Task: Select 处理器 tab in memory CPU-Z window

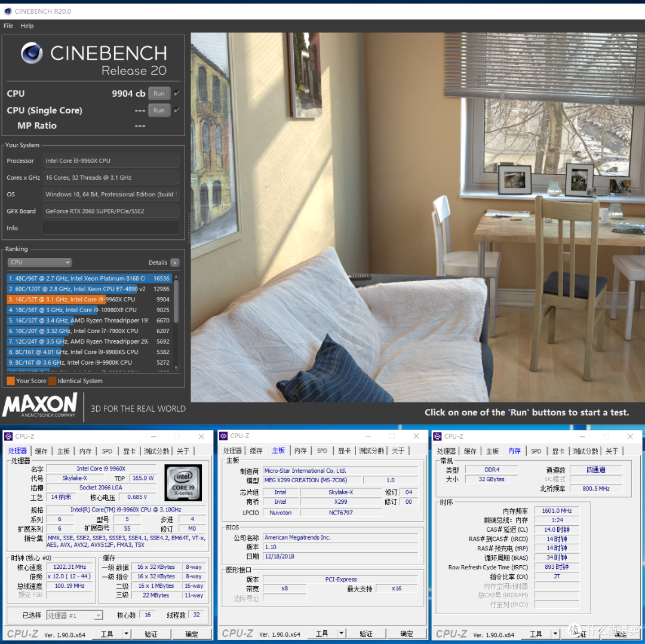Action: (446, 451)
